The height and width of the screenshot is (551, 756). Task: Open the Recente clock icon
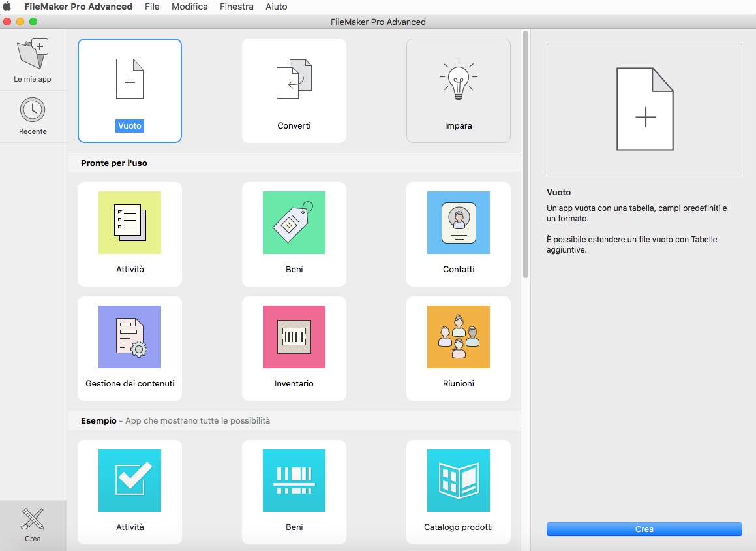click(33, 110)
